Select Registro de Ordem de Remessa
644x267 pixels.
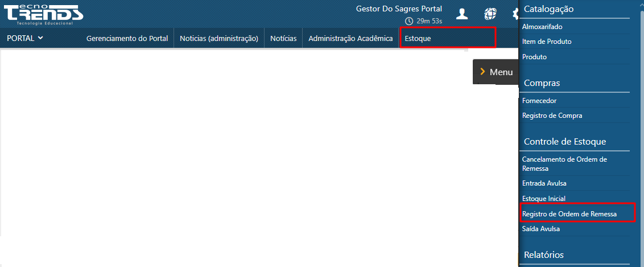569,214
